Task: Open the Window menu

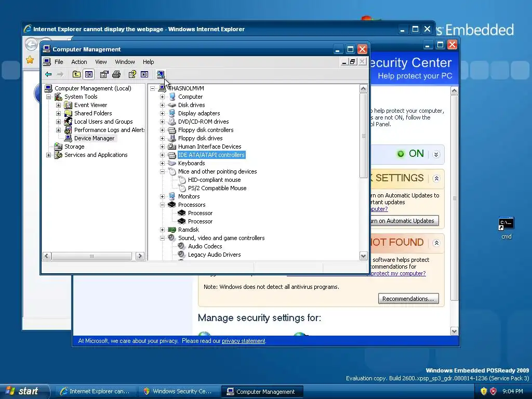Action: click(125, 62)
